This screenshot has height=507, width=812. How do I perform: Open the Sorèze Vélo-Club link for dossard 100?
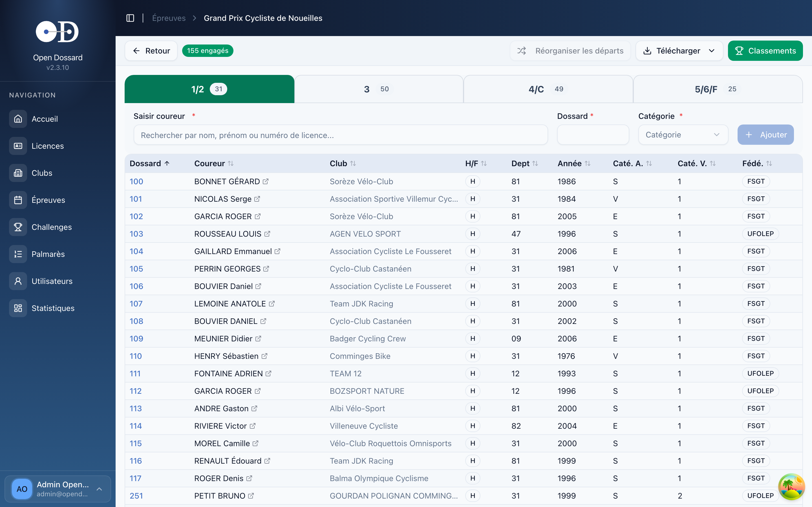pyautogui.click(x=361, y=181)
